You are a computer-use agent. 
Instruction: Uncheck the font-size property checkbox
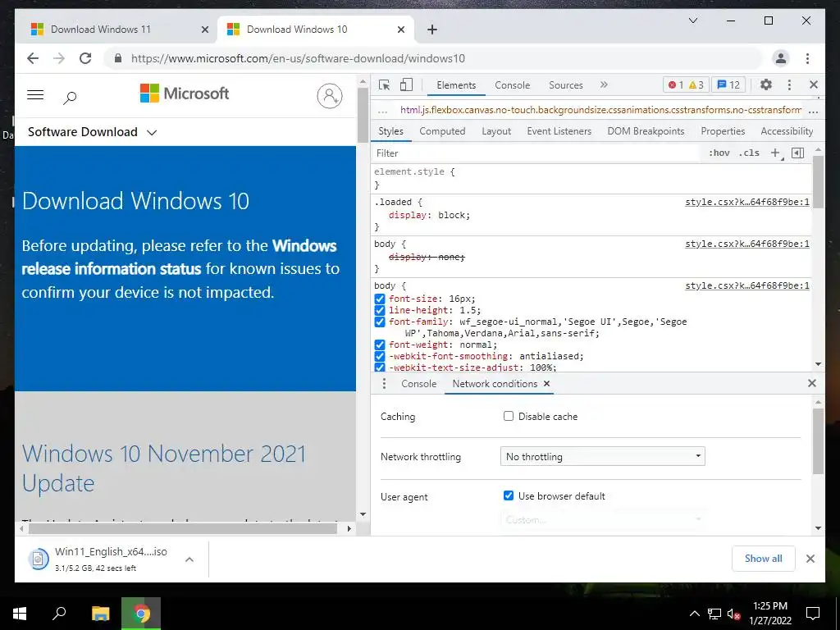[x=380, y=299]
